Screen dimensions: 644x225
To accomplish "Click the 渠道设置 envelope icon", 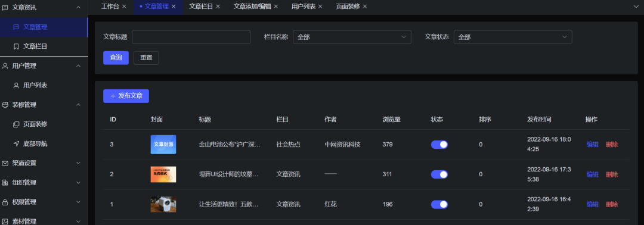I will [x=5, y=163].
